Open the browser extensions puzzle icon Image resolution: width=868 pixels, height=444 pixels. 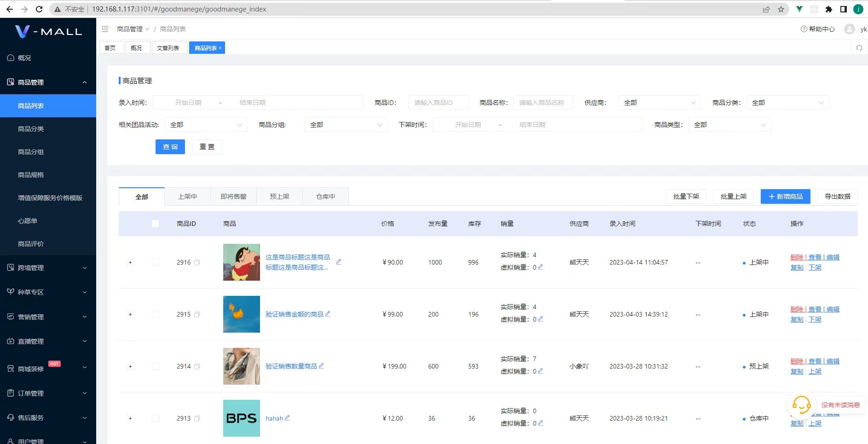click(x=829, y=9)
